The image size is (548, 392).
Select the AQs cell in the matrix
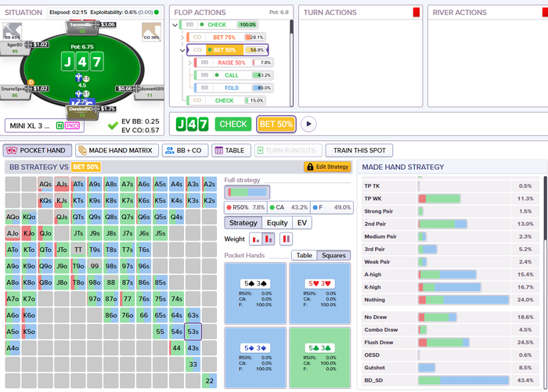click(45, 184)
